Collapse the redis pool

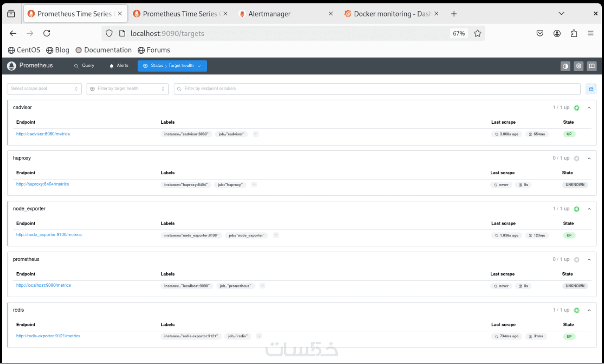589,310
